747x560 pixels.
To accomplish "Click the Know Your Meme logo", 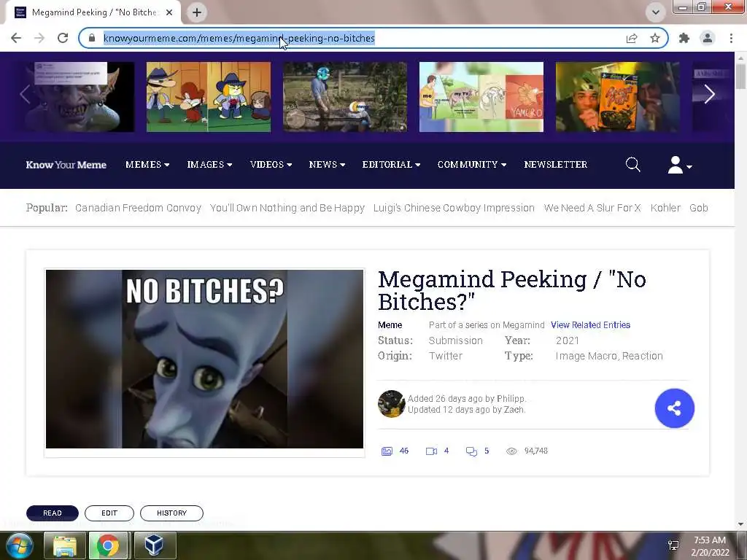I will pyautogui.click(x=66, y=165).
